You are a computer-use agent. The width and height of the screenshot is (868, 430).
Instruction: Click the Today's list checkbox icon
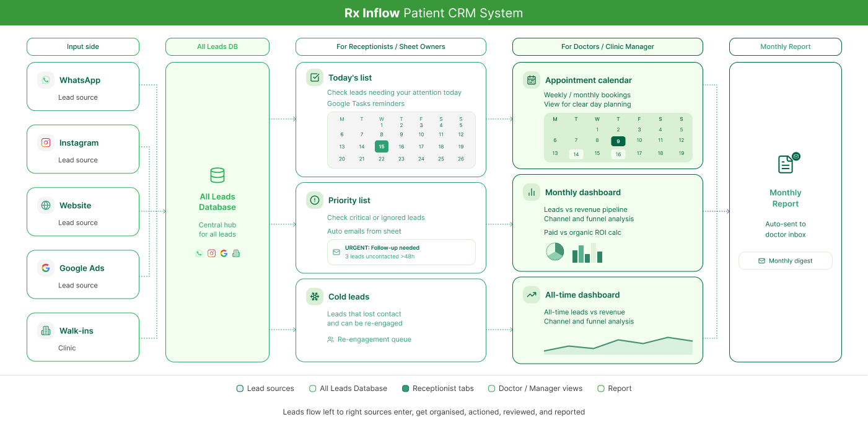click(315, 77)
